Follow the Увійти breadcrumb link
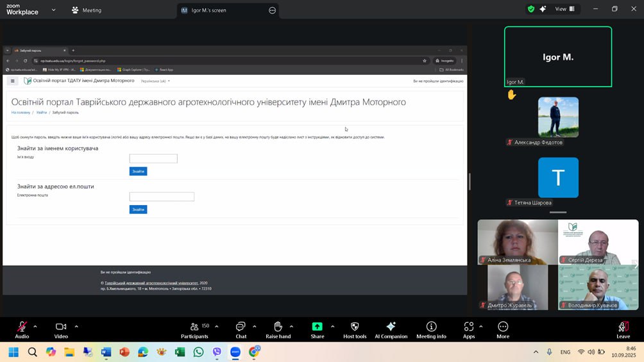This screenshot has width=644, height=362. tap(42, 113)
